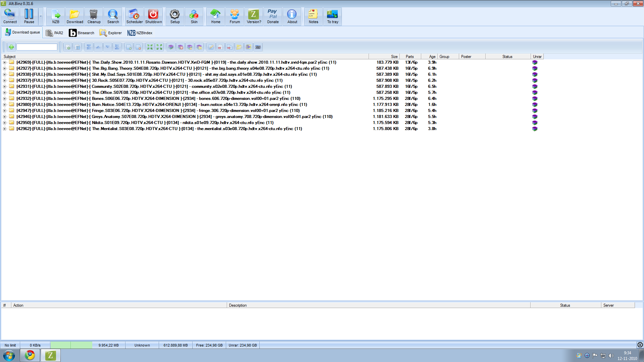Expand the Bones S06E06 tree node
This screenshot has height=362, width=644.
(x=5, y=99)
